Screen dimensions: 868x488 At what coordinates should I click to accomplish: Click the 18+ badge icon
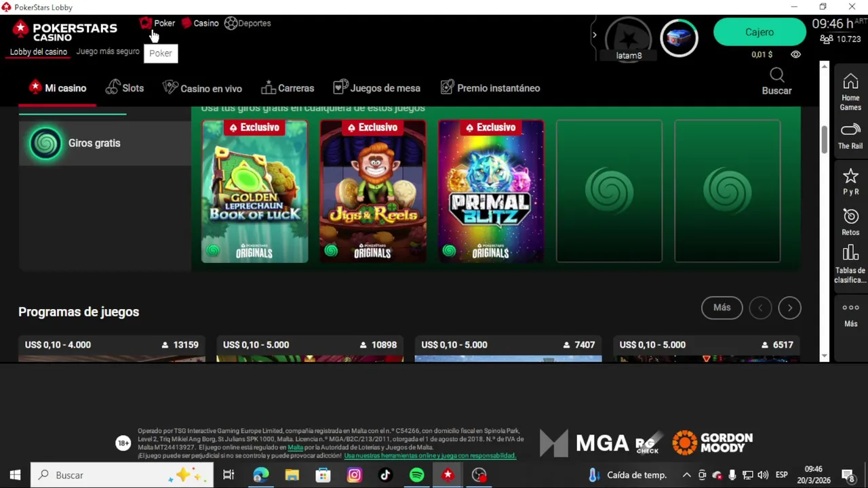tap(123, 443)
